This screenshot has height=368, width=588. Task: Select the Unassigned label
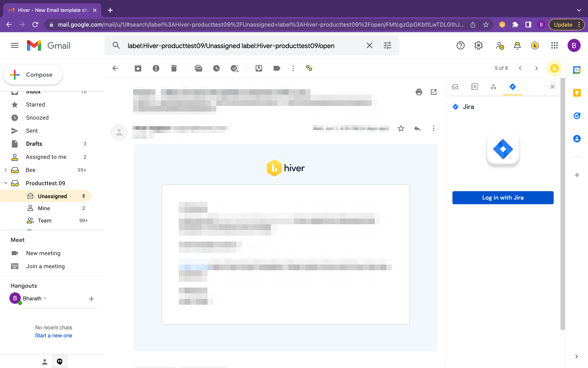[46, 196]
